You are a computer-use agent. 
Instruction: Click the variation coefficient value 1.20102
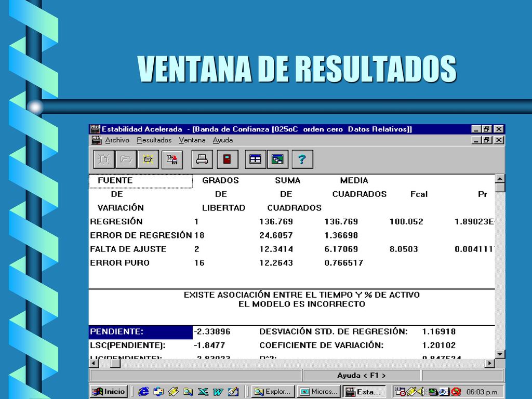point(438,345)
